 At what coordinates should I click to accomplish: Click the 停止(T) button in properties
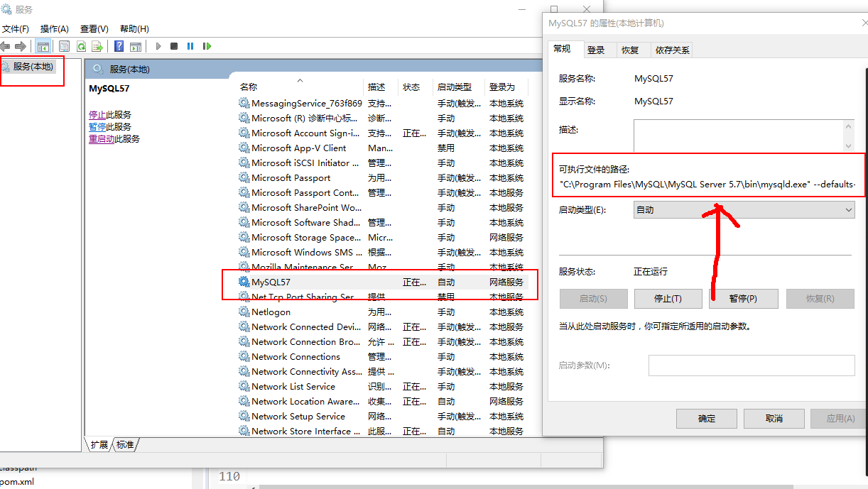click(668, 298)
